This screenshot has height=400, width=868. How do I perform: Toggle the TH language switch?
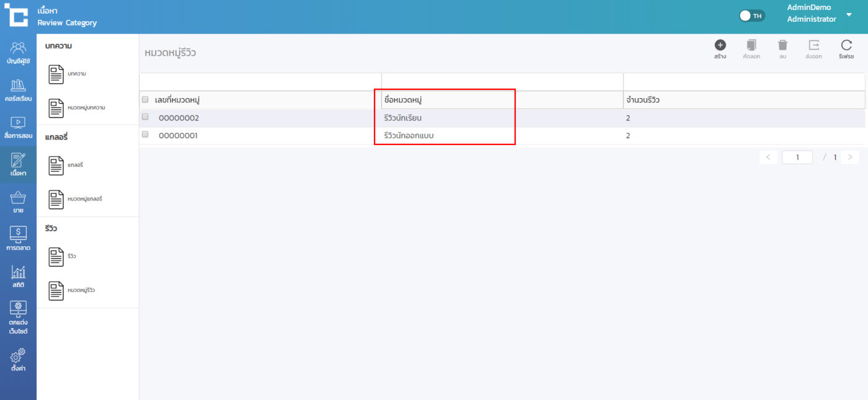(x=751, y=16)
